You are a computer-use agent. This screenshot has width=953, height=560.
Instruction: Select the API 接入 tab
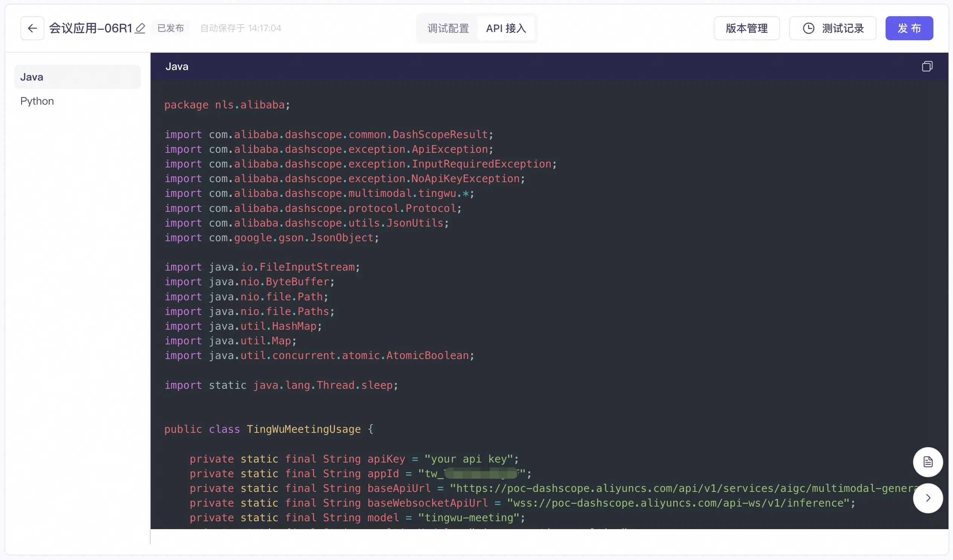506,28
